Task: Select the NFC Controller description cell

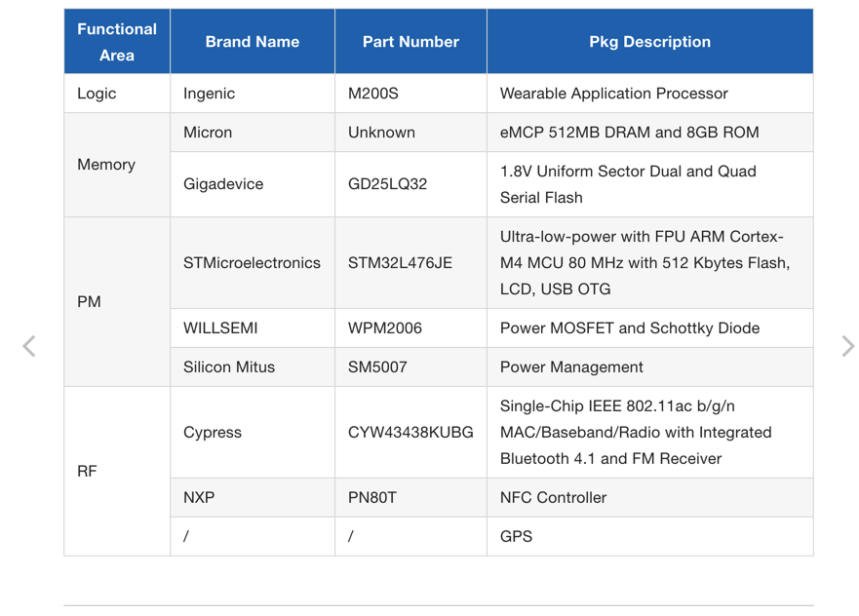Action: (x=553, y=498)
